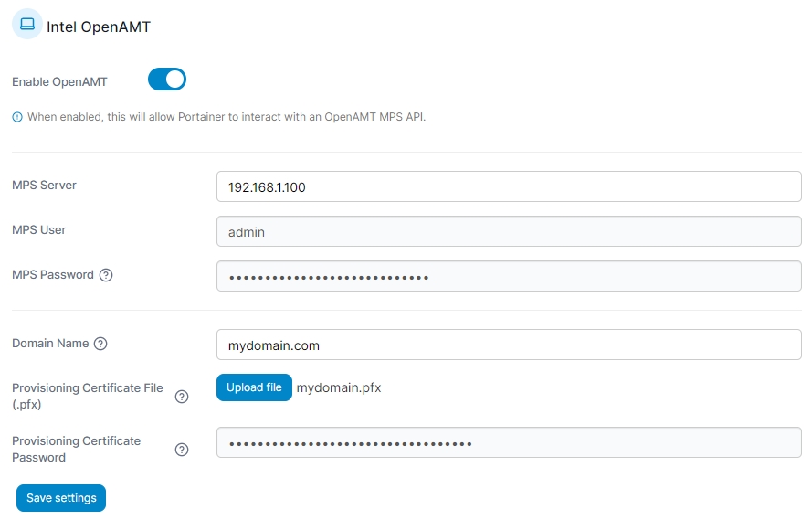
Task: Click the MPS User label
Action: (x=39, y=229)
